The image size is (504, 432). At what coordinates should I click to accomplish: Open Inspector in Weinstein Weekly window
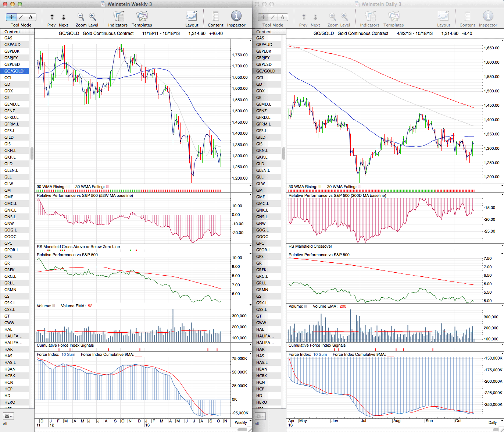236,17
